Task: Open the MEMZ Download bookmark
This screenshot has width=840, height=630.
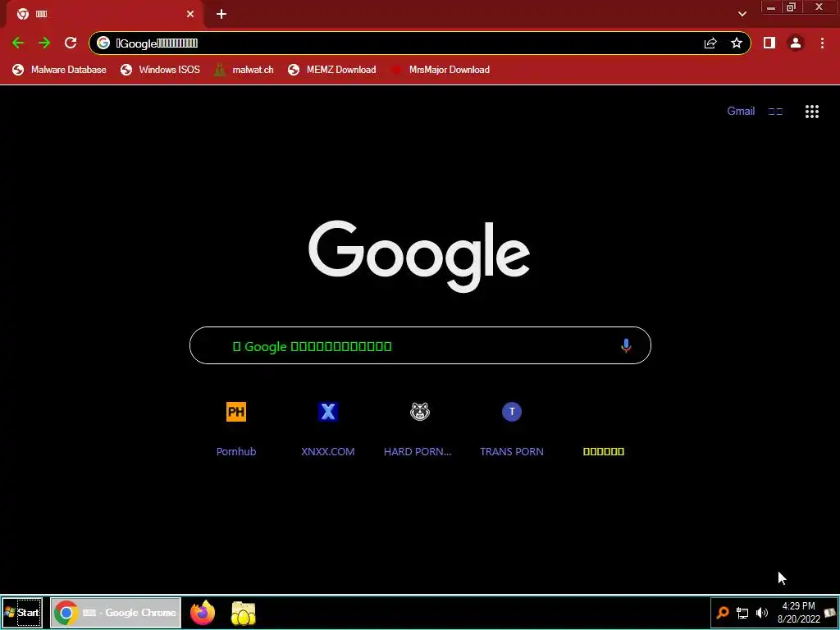Action: pyautogui.click(x=331, y=70)
